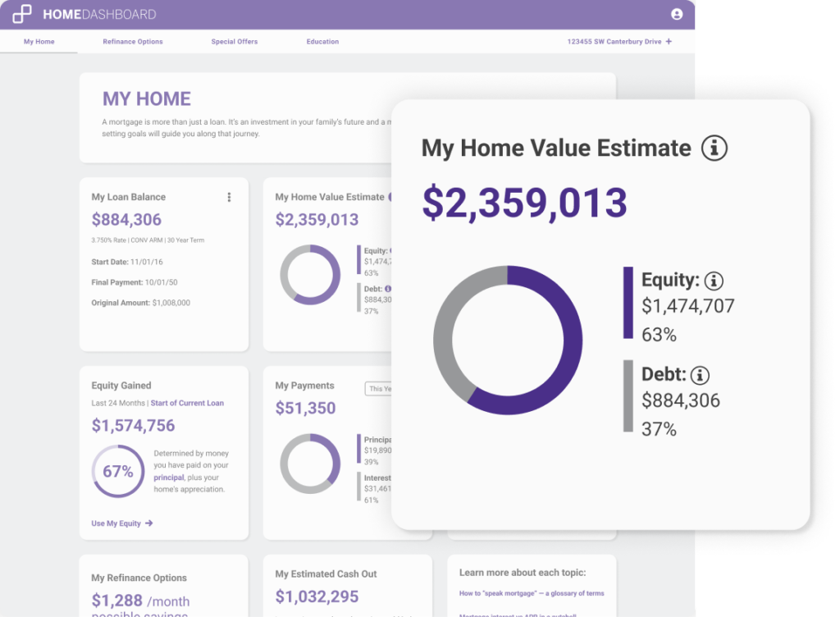Open the 'speak mortgage' glossary of terms link
The width and height of the screenshot is (840, 617).
coord(532,593)
